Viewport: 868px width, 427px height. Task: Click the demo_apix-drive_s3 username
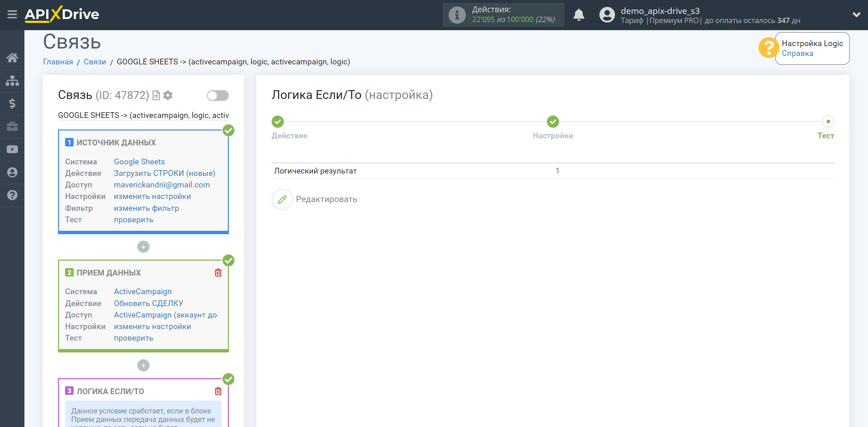[660, 11]
